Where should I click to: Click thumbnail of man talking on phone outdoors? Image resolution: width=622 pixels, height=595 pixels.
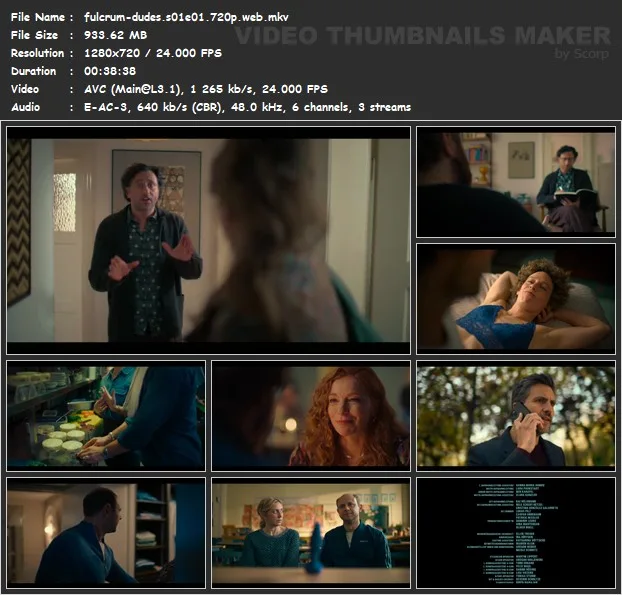tap(515, 414)
